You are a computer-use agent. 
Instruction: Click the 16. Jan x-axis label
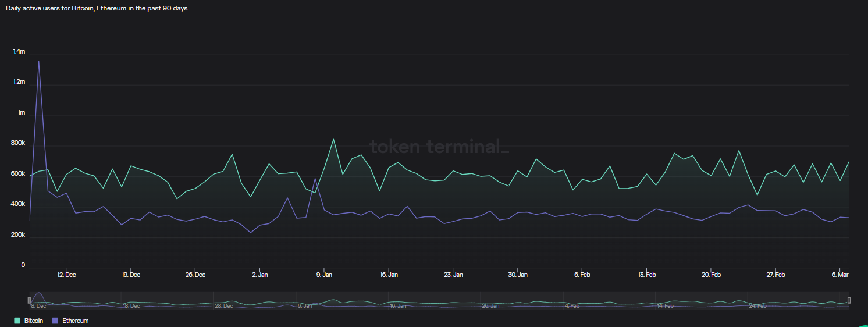(389, 275)
